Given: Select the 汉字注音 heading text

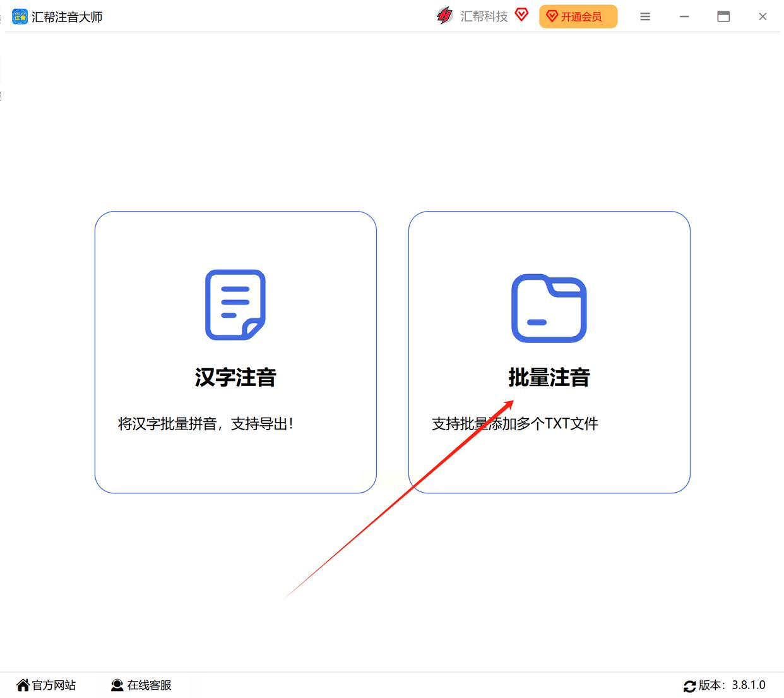Looking at the screenshot, I should 235,377.
